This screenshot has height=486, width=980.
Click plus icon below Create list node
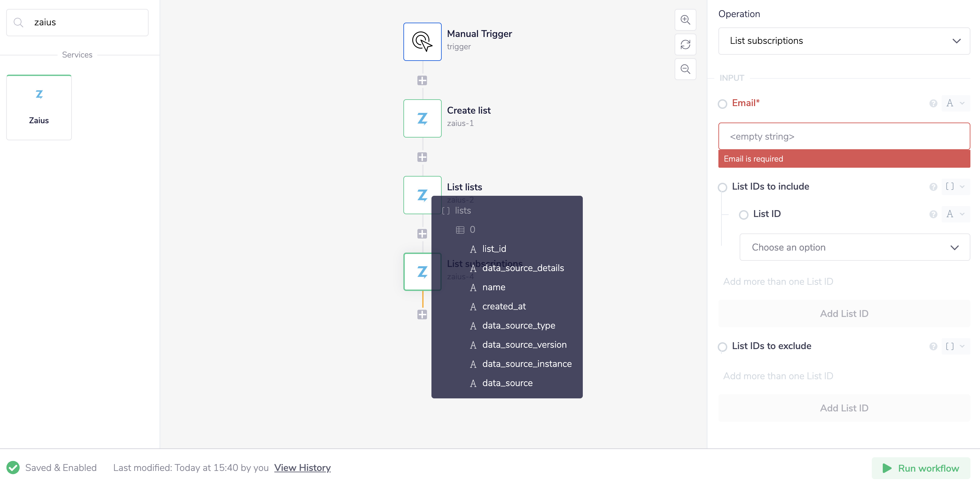[422, 157]
